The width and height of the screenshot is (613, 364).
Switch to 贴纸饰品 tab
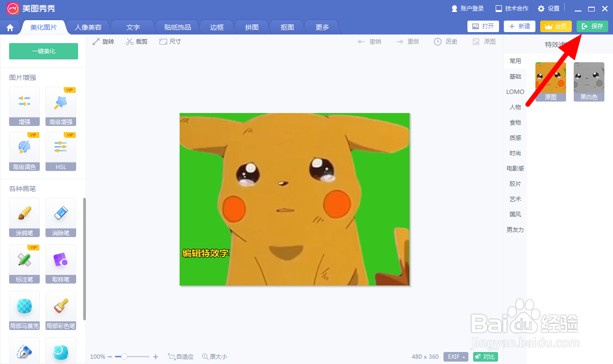coord(177,27)
